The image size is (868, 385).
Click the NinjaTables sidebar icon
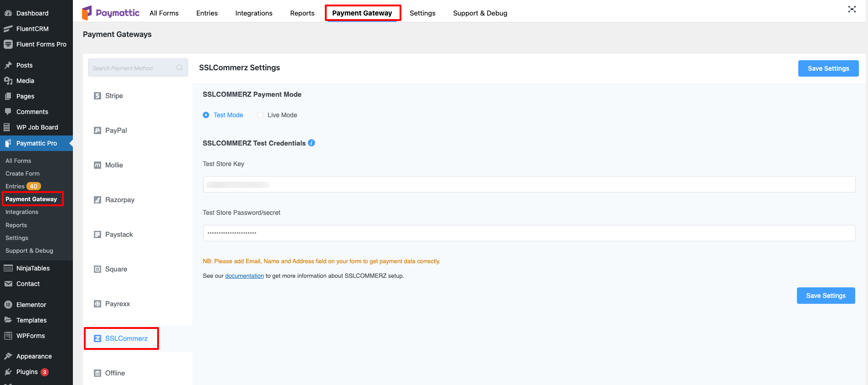click(8, 268)
